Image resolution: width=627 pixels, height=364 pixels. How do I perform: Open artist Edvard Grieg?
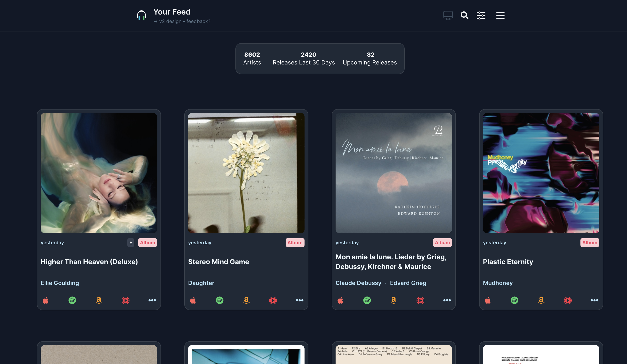(408, 283)
